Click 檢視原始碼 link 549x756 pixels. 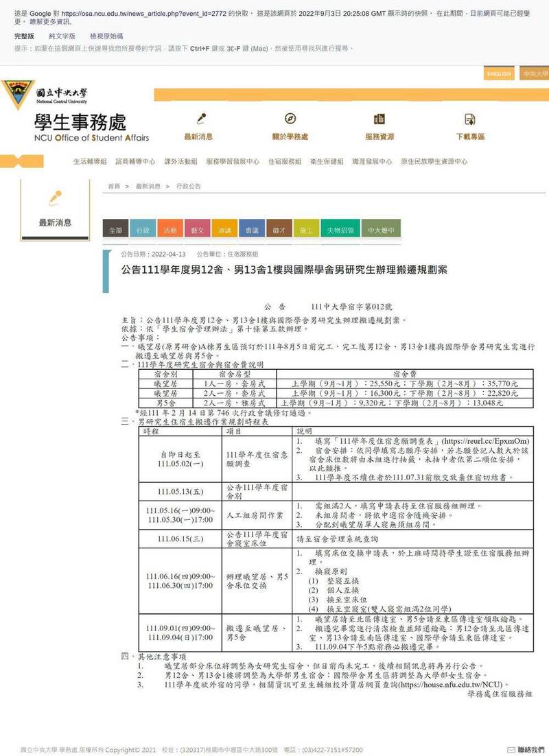(106, 36)
